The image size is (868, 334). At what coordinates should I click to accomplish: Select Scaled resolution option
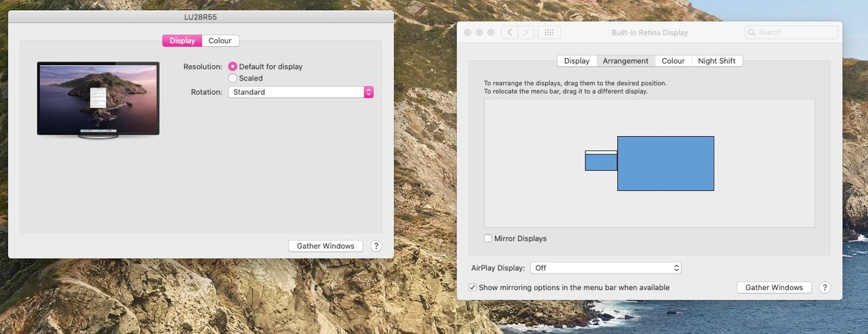(x=233, y=78)
